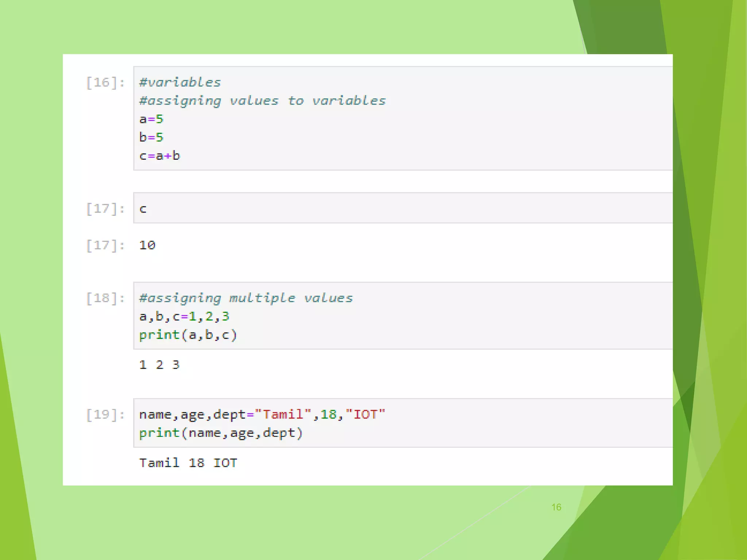This screenshot has height=560, width=747.
Task: Select the cell 17 input containing c
Action: (x=401, y=208)
